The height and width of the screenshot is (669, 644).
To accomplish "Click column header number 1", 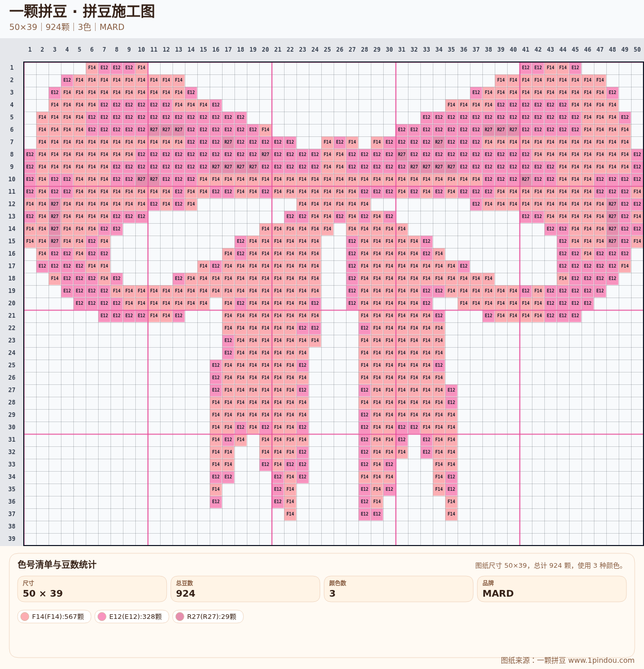I will click(30, 50).
